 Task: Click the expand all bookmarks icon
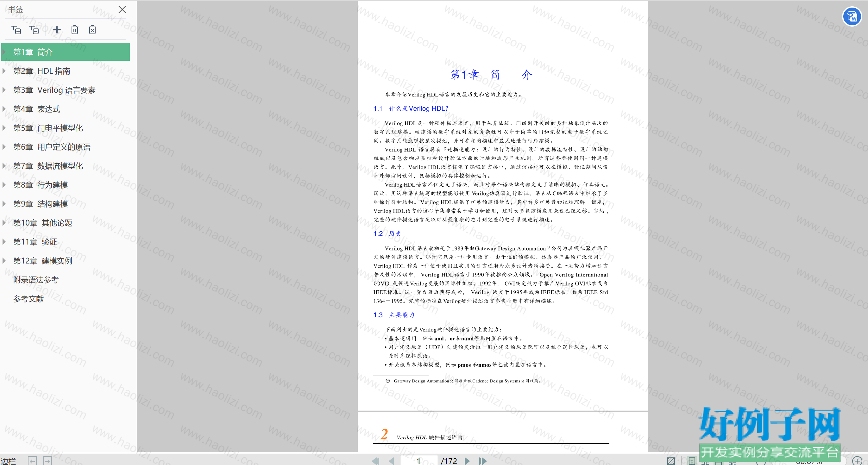coord(16,30)
